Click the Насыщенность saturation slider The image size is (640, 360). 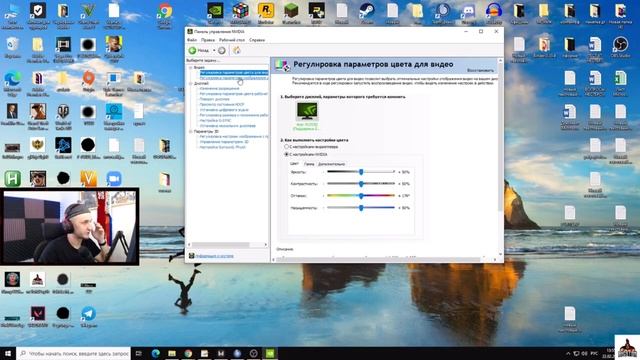pos(361,208)
